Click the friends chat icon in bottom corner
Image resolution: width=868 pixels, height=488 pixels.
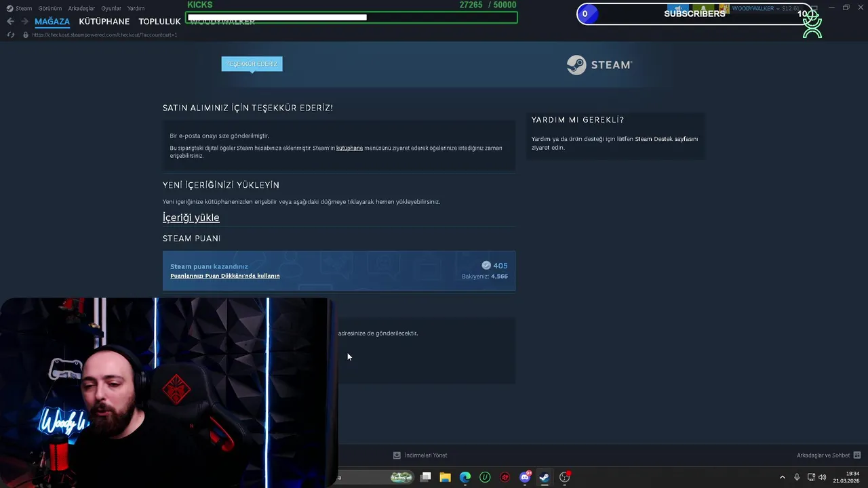coord(857,455)
